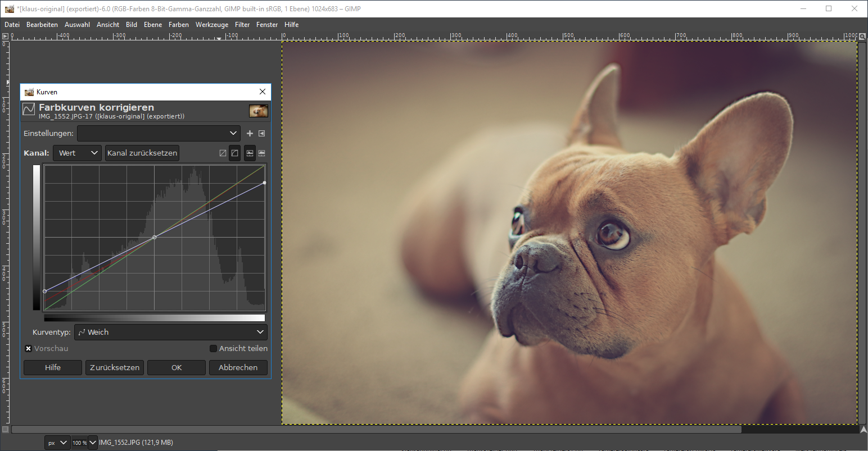Screen dimensions: 868x451
Task: Disable the Vorschau preview checkbox
Action: point(28,349)
